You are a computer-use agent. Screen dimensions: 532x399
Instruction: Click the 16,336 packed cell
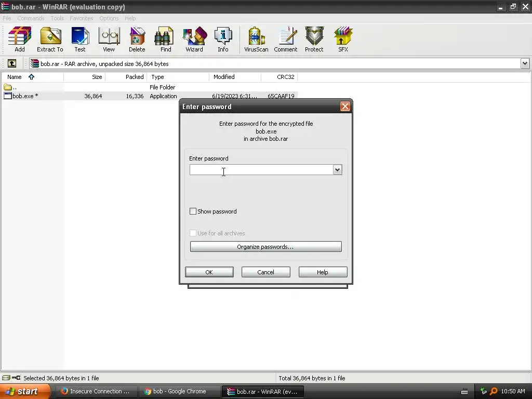135,96
